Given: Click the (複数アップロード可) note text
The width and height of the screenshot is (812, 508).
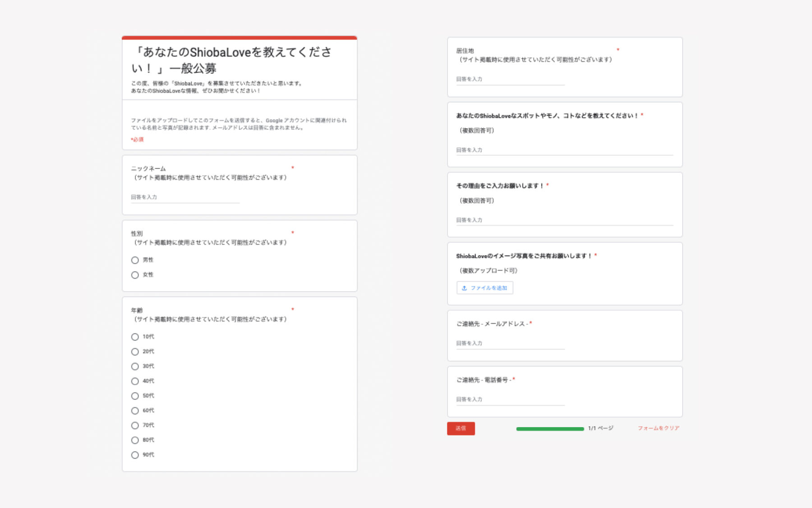Looking at the screenshot, I should coord(488,270).
